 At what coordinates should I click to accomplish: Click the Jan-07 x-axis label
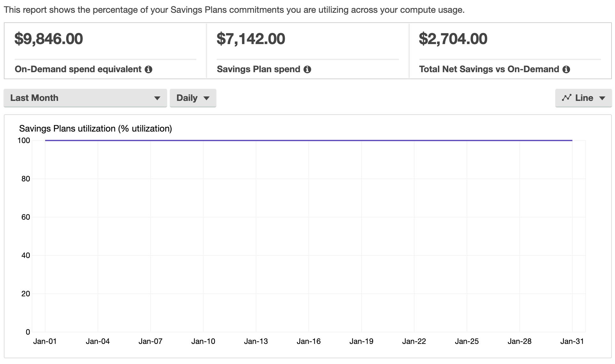pos(151,341)
